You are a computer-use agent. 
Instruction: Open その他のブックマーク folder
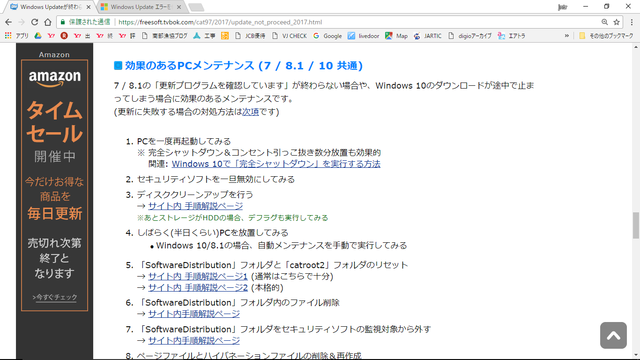click(x=606, y=36)
